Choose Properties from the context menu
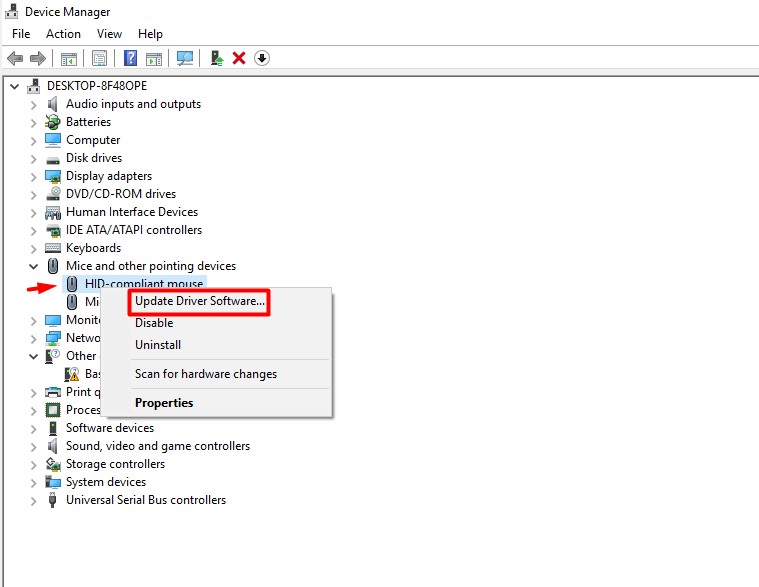Screen dimensions: 759x587 pyautogui.click(x=164, y=403)
